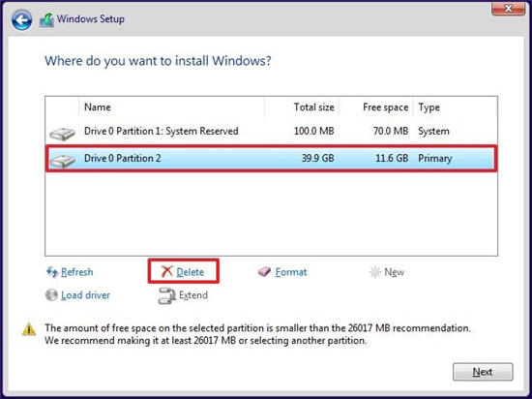
Task: Click the Load driver disc icon
Action: click(51, 294)
